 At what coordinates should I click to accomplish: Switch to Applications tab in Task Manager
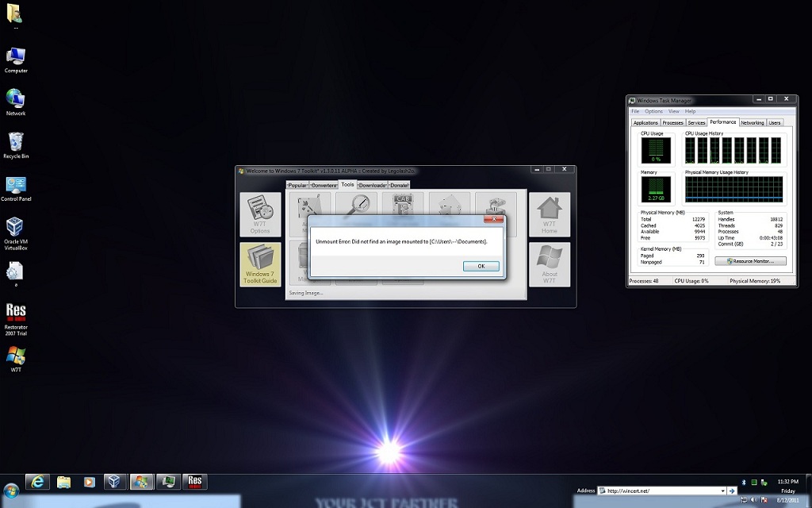coord(645,123)
